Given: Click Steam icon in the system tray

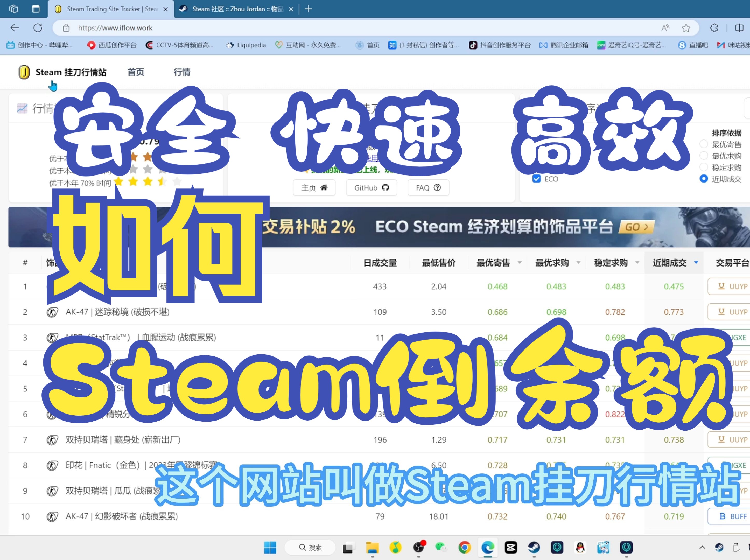Looking at the screenshot, I should (x=719, y=548).
